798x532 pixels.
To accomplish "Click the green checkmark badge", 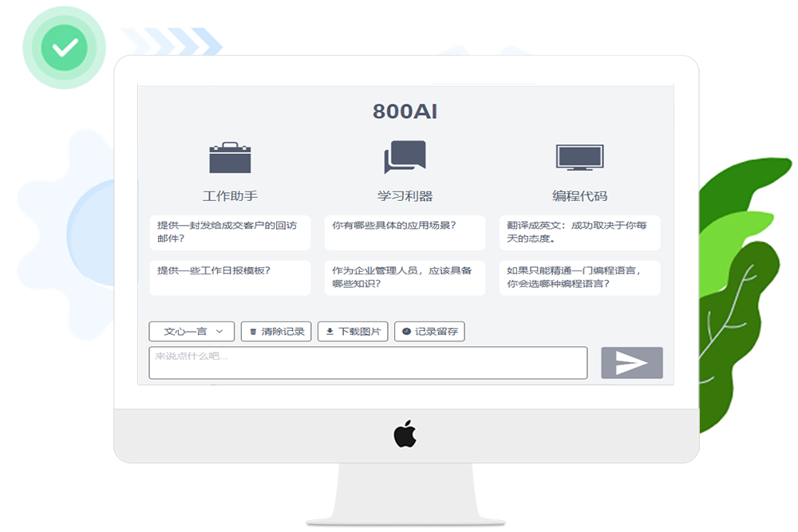I will point(65,48).
